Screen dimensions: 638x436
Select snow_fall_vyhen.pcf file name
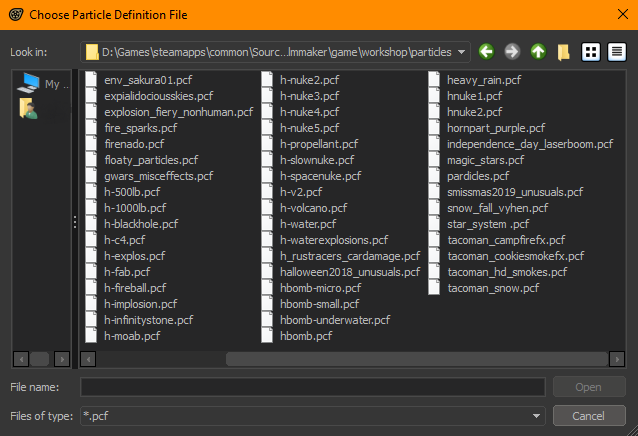[498, 208]
